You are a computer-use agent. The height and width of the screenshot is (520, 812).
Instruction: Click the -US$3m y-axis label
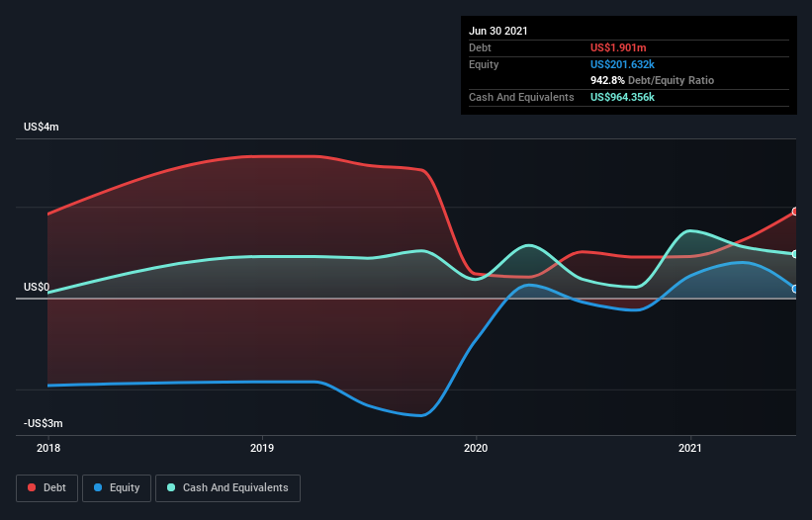click(x=43, y=423)
